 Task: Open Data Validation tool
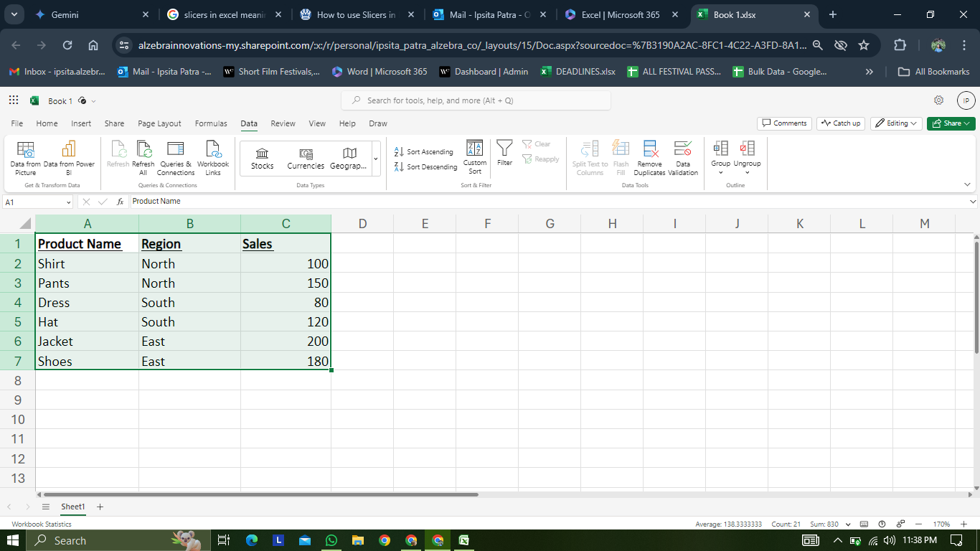pos(683,158)
